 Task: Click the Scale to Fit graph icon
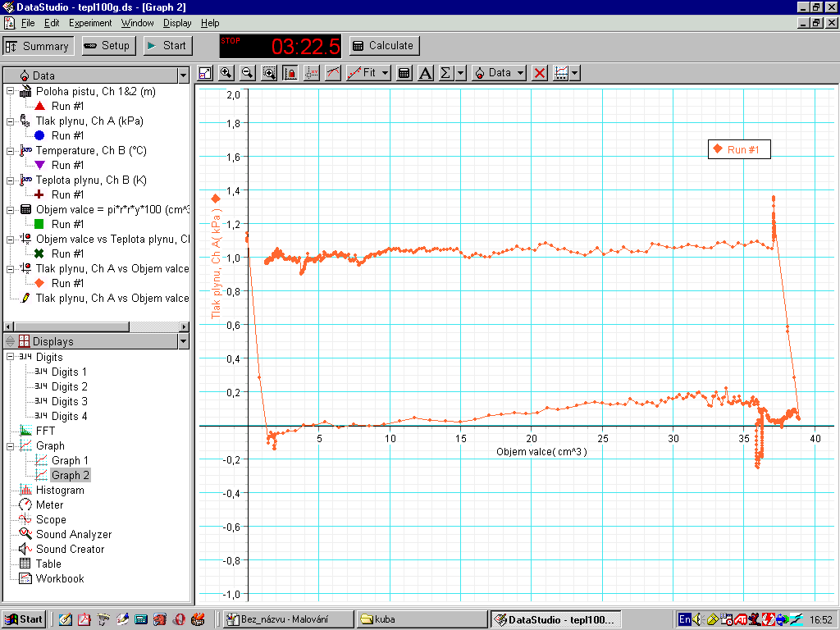(x=205, y=73)
